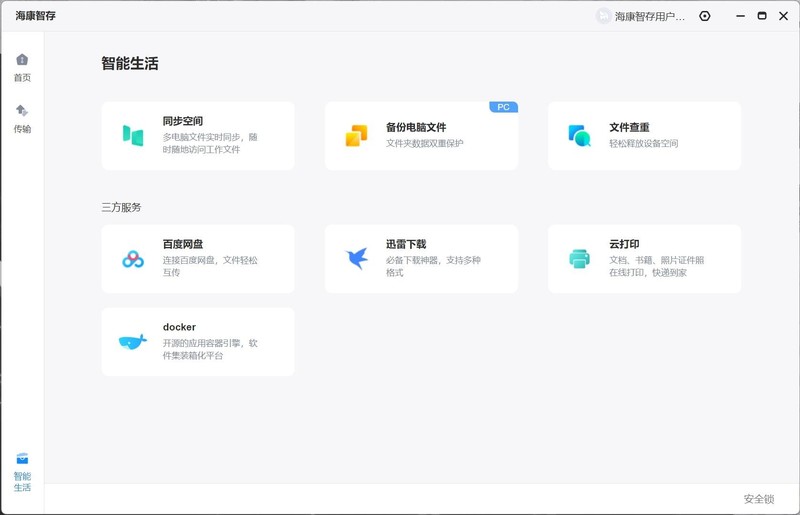Click the 迅雷下载 blue bird icon
Image resolution: width=800 pixels, height=515 pixels.
(x=357, y=259)
